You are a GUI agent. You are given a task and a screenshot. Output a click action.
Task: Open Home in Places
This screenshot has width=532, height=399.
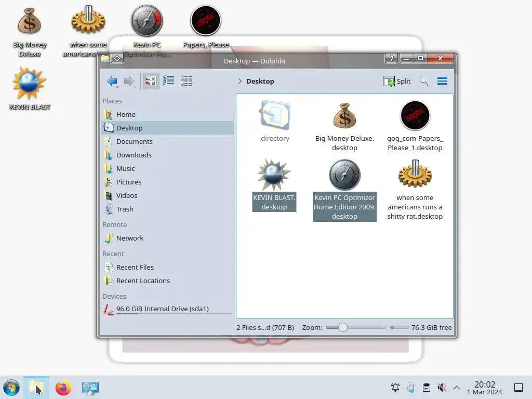pos(168,114)
